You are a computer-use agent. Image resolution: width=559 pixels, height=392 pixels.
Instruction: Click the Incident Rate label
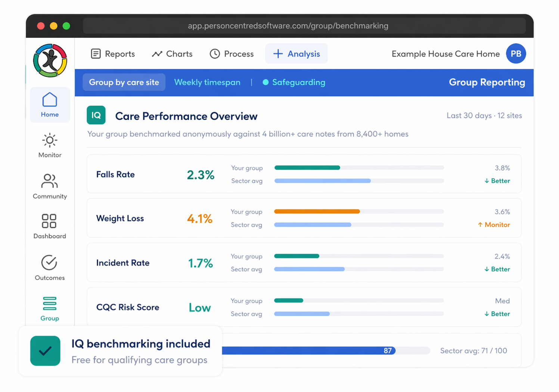(x=123, y=263)
